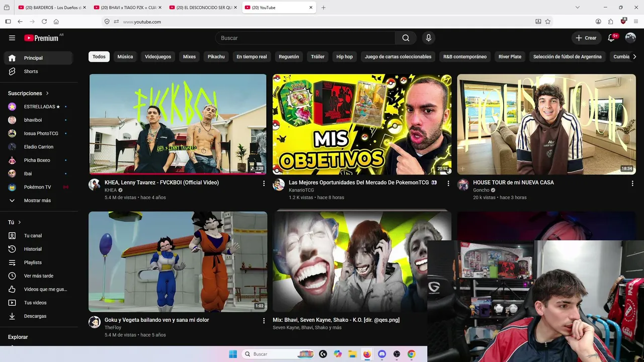Image resolution: width=644 pixels, height=362 pixels.
Task: Open the list all tabs dropdown
Action: pyautogui.click(x=578, y=8)
